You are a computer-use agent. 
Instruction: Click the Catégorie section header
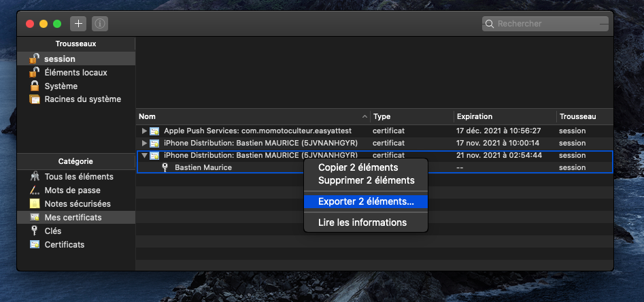click(x=76, y=161)
